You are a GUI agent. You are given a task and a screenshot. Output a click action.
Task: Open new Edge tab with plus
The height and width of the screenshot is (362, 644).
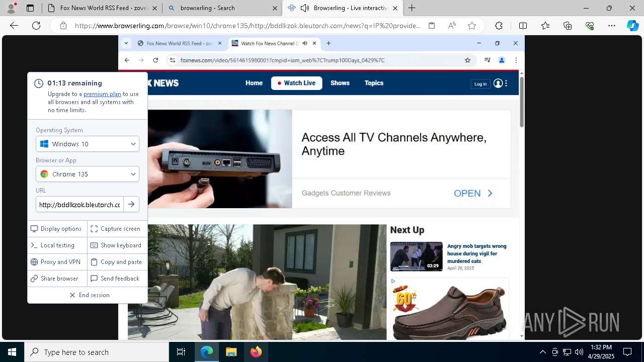click(412, 8)
